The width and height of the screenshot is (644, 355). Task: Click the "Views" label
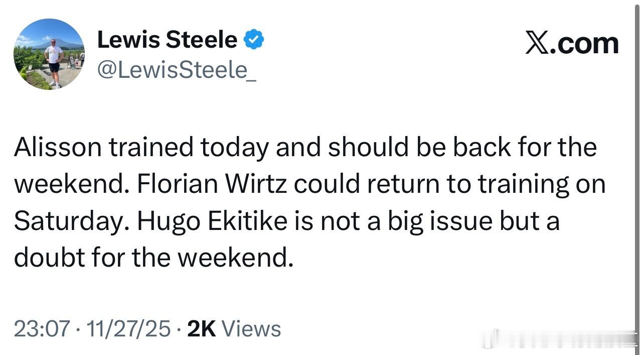pos(251,329)
